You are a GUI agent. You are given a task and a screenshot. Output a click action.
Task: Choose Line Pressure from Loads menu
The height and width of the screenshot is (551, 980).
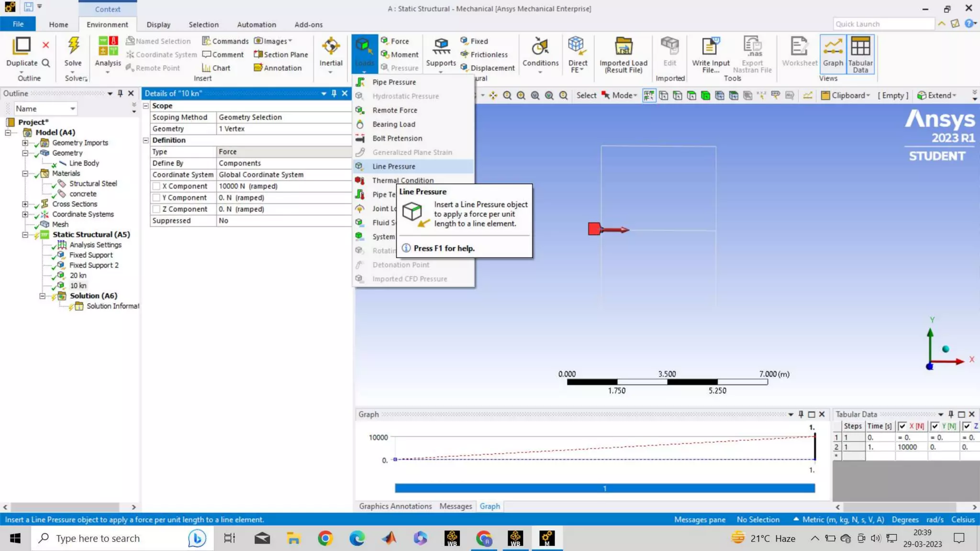point(413,166)
